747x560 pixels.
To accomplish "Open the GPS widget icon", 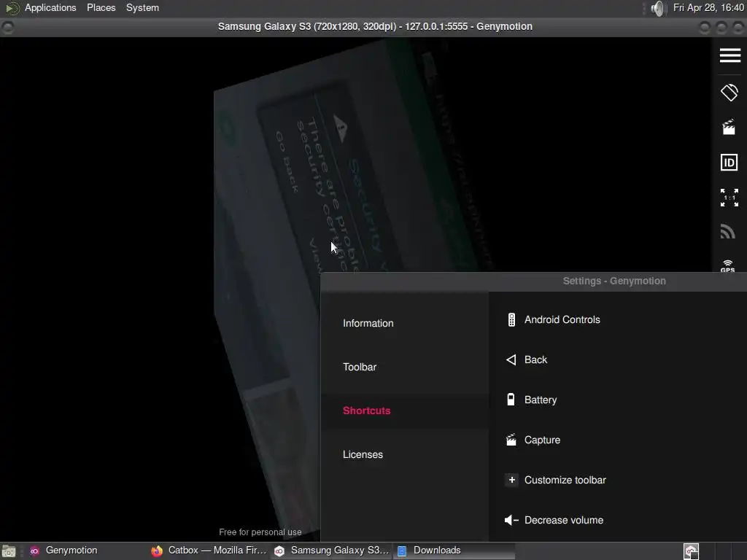I will click(x=727, y=266).
